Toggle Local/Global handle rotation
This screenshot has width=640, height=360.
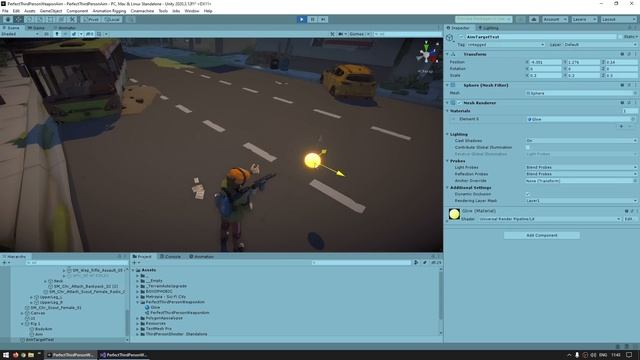(x=111, y=19)
